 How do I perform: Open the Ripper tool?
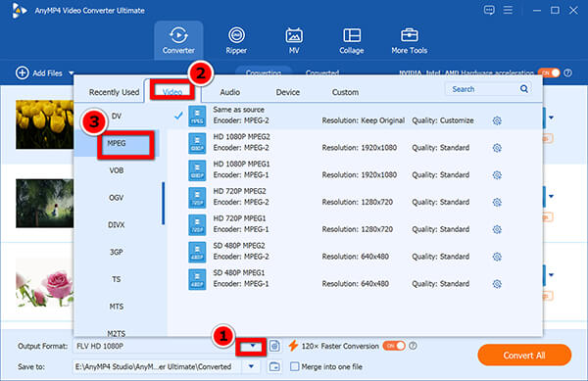tap(236, 40)
